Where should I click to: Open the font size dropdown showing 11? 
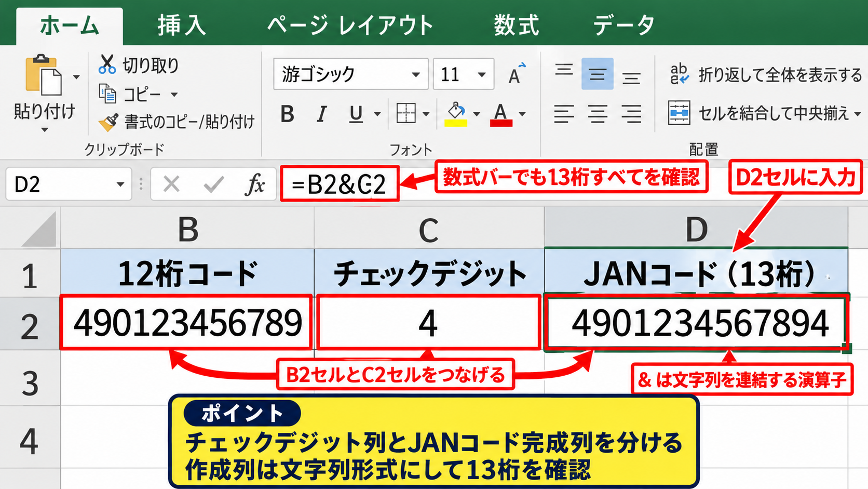pyautogui.click(x=482, y=74)
